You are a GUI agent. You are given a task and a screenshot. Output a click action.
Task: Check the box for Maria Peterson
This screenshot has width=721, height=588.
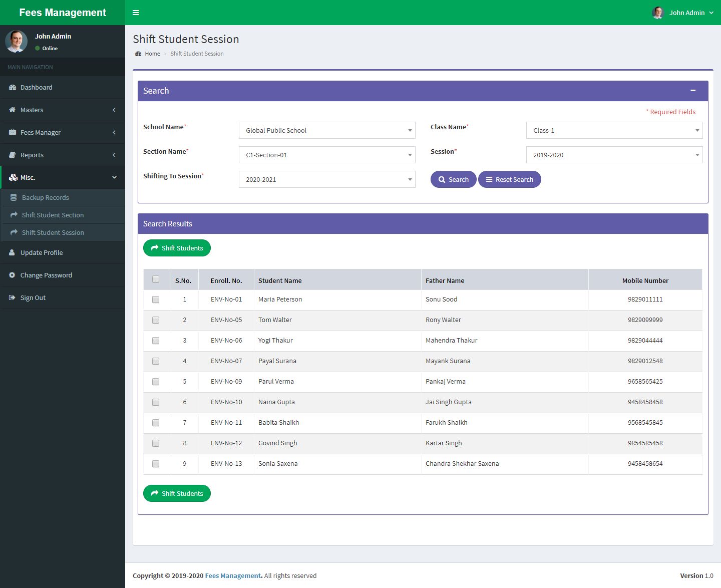156,300
